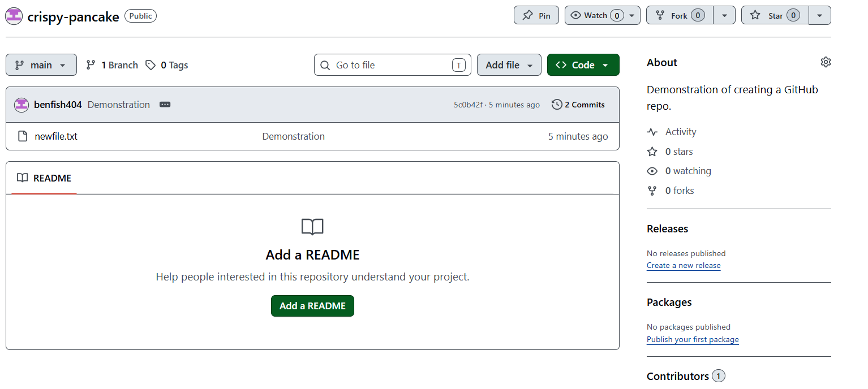868x389 pixels.
Task: Click the T shortcut key badge
Action: 458,65
